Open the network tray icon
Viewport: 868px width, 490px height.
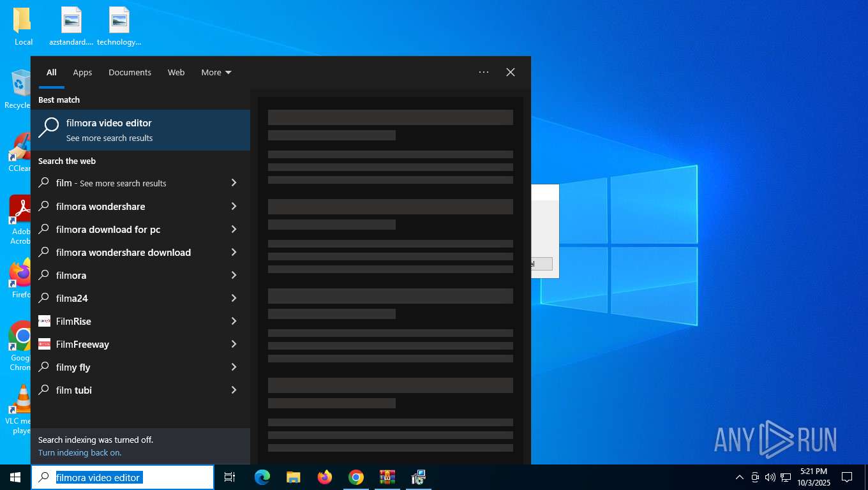pos(786,477)
